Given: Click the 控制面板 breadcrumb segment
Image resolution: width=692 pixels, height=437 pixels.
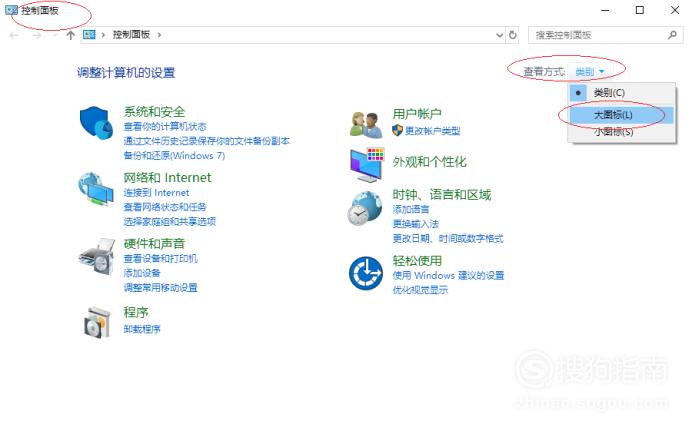Looking at the screenshot, I should coord(131,34).
